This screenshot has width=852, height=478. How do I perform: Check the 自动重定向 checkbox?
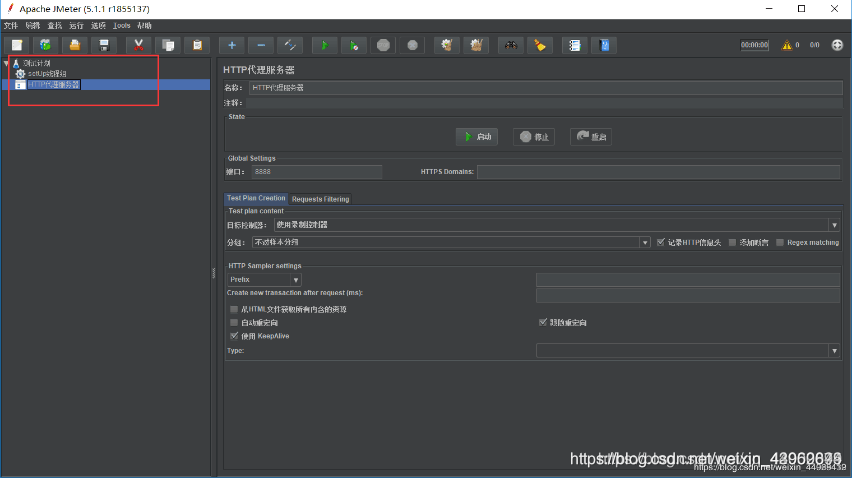pos(234,323)
